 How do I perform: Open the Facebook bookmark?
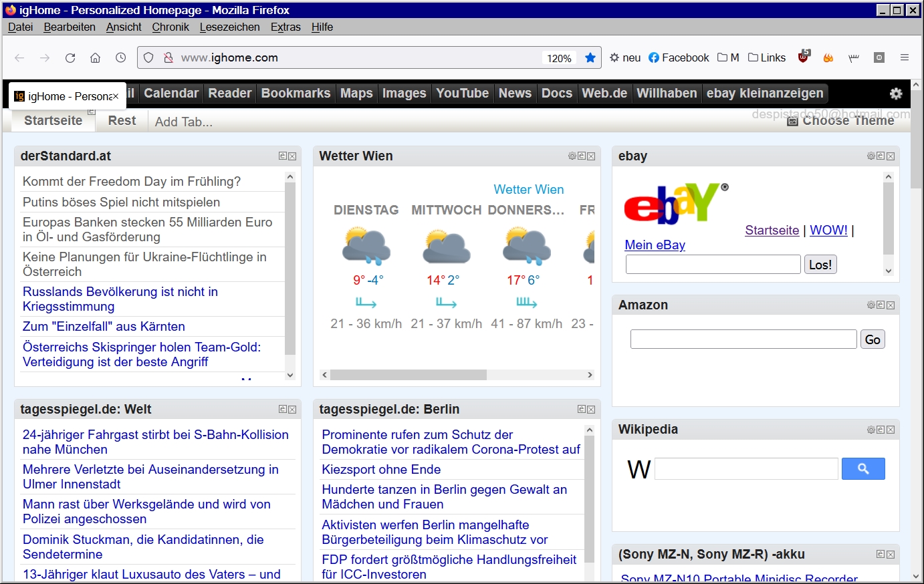point(679,58)
